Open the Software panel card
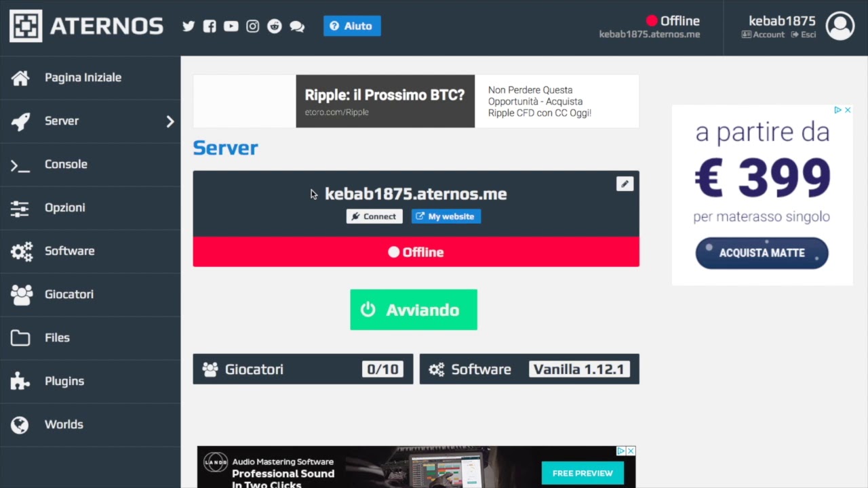This screenshot has width=868, height=488. click(x=530, y=369)
